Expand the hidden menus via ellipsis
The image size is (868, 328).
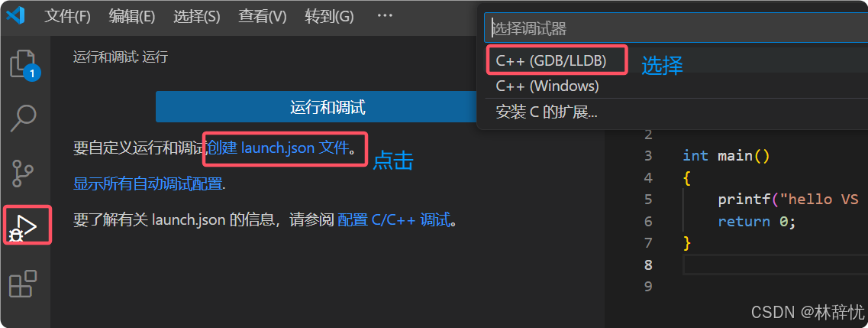click(385, 16)
